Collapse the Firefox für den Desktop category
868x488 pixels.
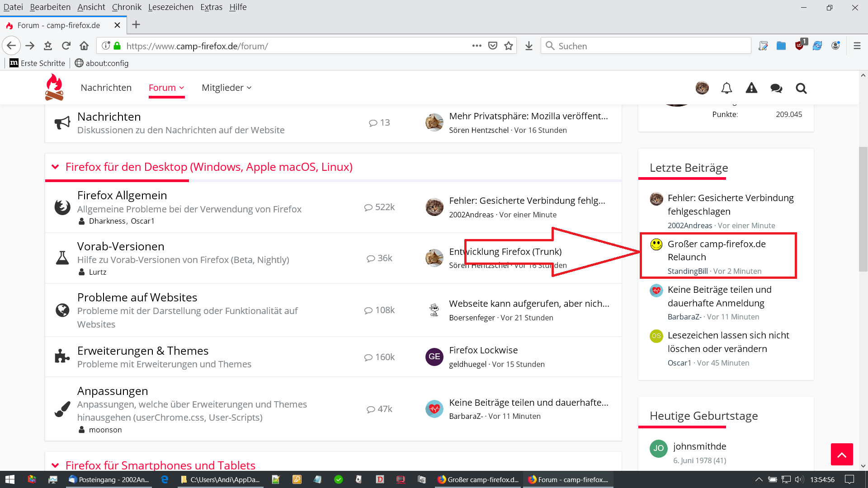coord(55,167)
